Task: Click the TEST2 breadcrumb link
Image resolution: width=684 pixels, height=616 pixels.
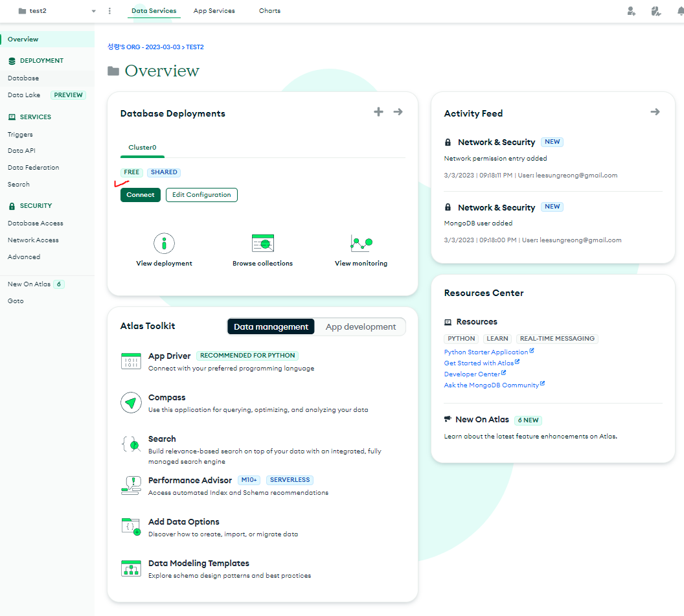Action: (195, 47)
